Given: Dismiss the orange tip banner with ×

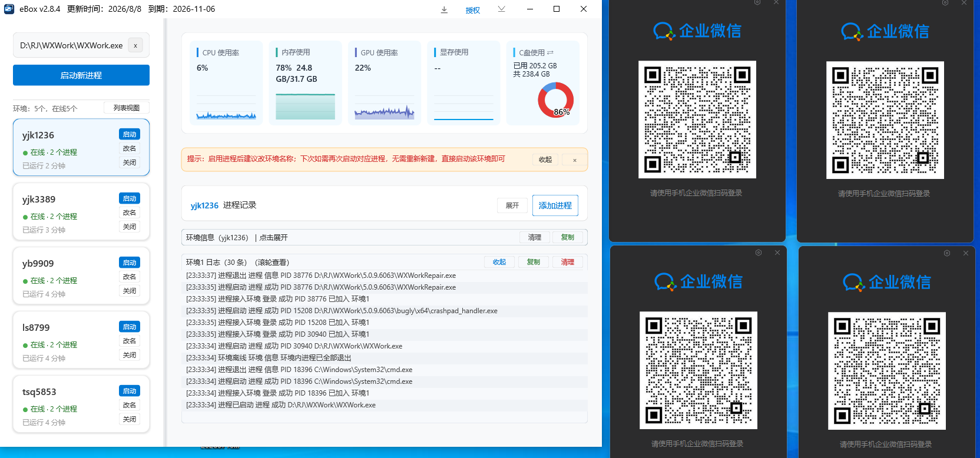Looking at the screenshot, I should pos(575,160).
